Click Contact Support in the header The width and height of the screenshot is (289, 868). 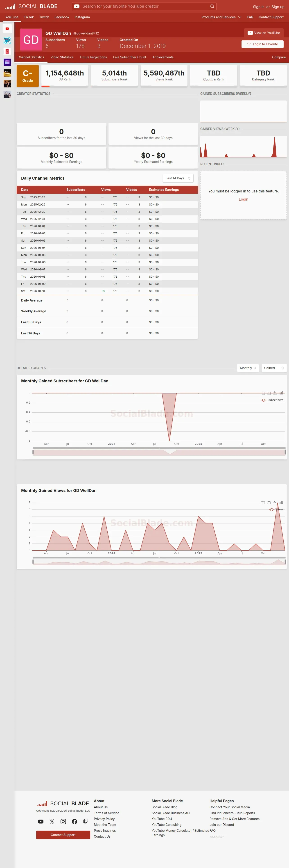pyautogui.click(x=271, y=17)
